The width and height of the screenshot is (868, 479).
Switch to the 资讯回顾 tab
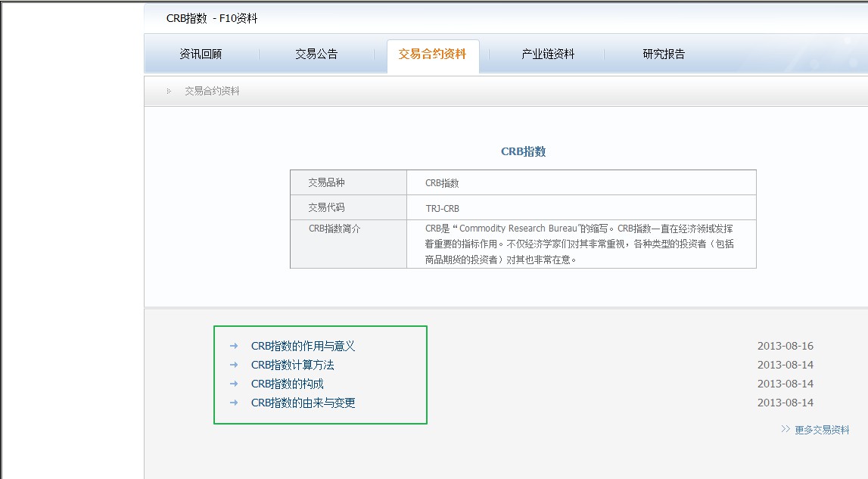[x=201, y=54]
